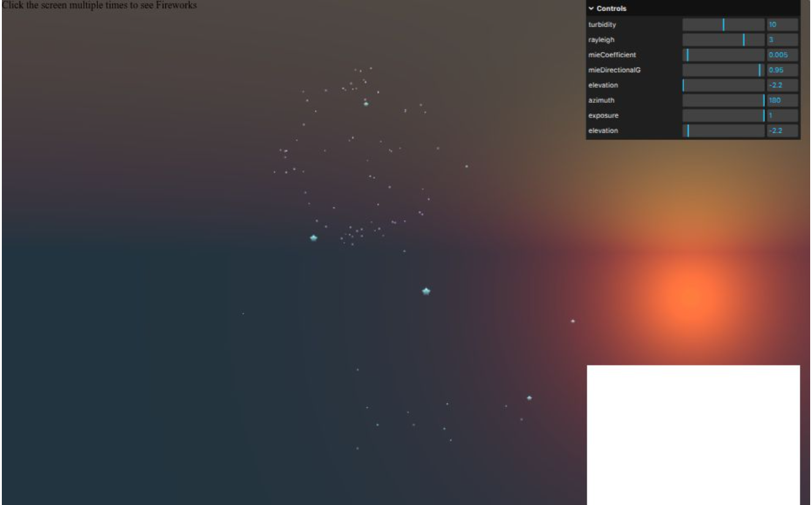Focus the turbidity value field showing 10
This screenshot has height=505, width=812.
coord(782,24)
